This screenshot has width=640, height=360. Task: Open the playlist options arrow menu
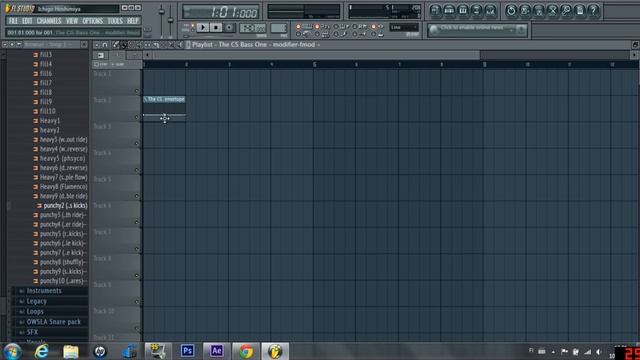pyautogui.click(x=97, y=45)
